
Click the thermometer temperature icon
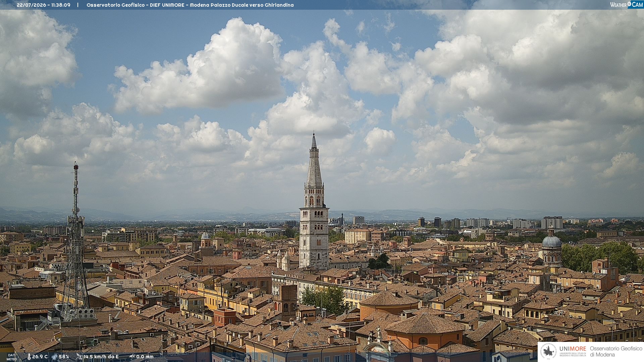tap(29, 357)
